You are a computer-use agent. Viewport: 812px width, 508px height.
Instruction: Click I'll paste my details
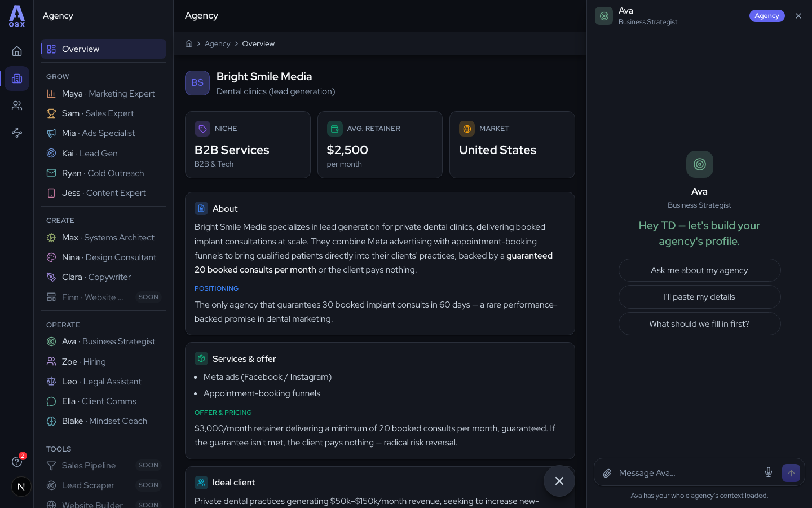tap(699, 297)
